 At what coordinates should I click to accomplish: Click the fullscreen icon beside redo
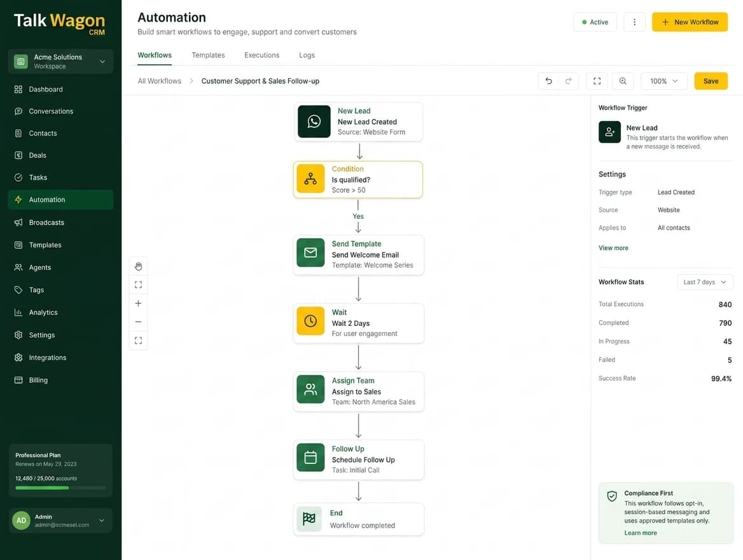(597, 81)
